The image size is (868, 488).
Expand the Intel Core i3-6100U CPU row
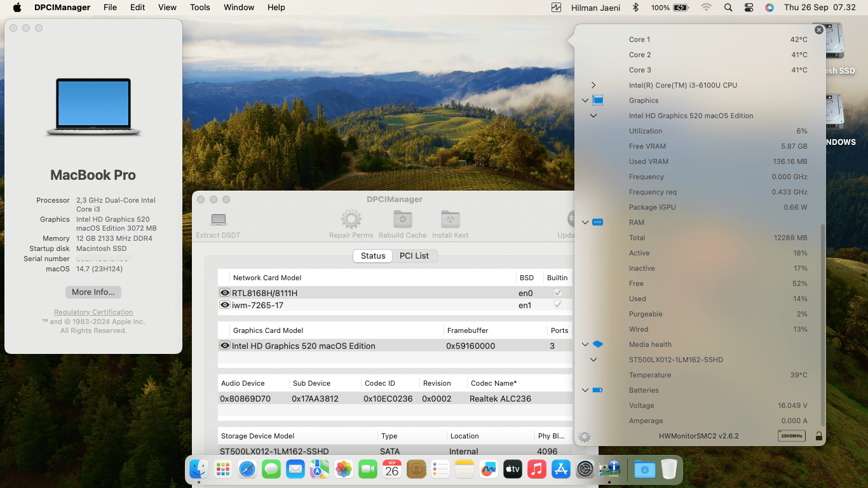coord(593,85)
